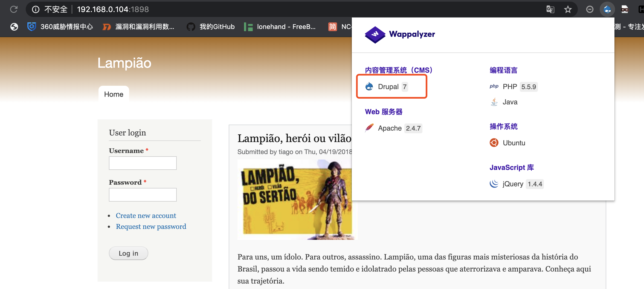The width and height of the screenshot is (644, 289).
Task: Click the Java logo icon
Action: (494, 102)
